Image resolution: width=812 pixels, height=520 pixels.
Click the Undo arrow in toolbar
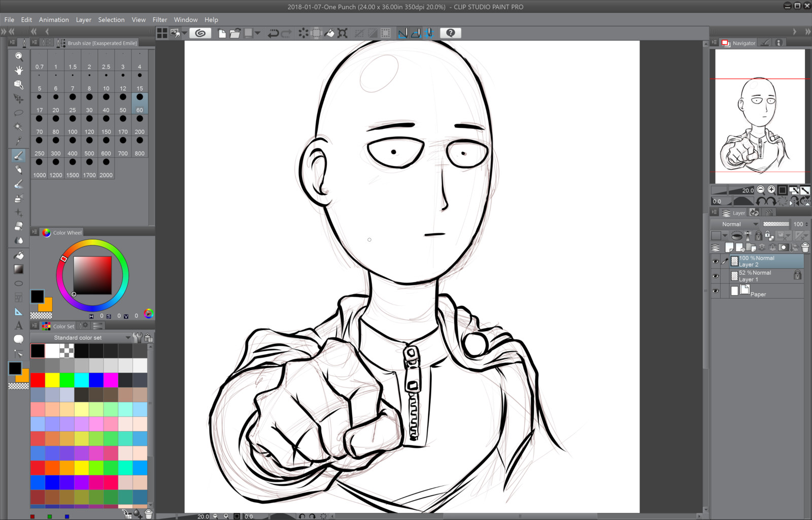[x=273, y=33]
